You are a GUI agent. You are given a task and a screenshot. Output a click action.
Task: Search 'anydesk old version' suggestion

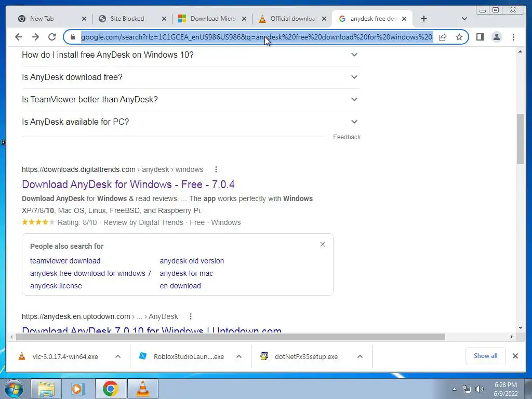(x=192, y=261)
